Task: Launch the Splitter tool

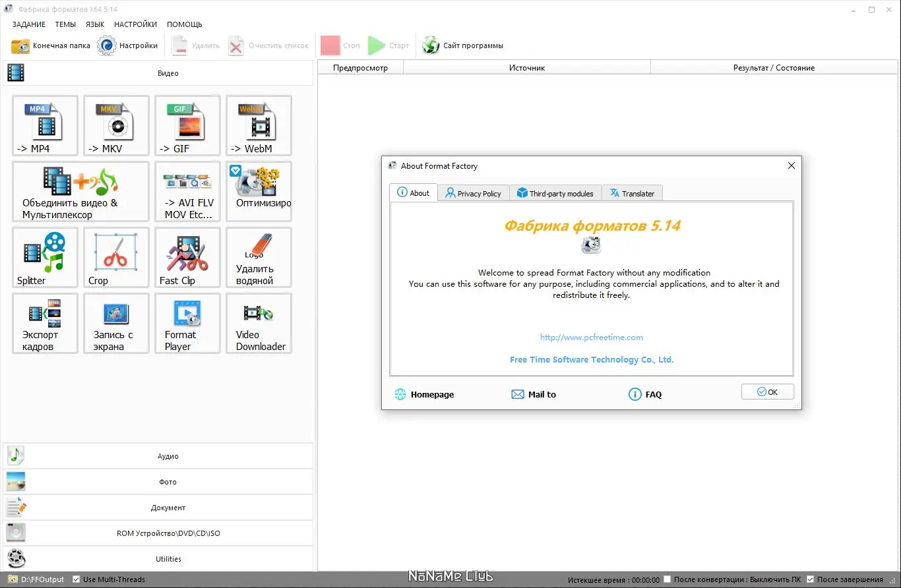Action: click(x=45, y=258)
